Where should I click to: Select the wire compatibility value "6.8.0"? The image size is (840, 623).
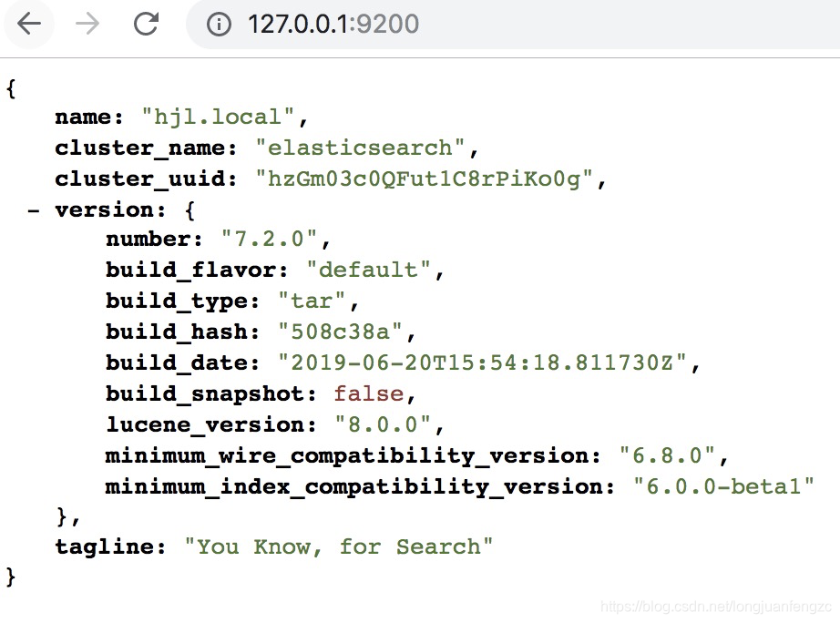[x=667, y=456]
